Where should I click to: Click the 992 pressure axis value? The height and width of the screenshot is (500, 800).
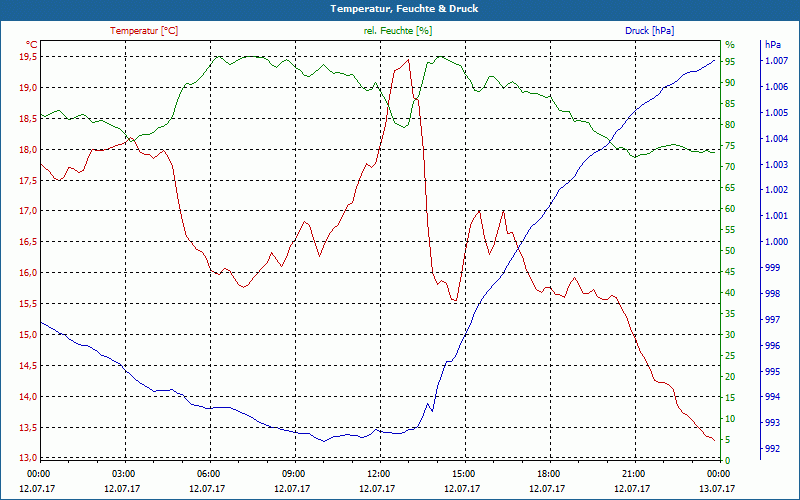coord(773,449)
